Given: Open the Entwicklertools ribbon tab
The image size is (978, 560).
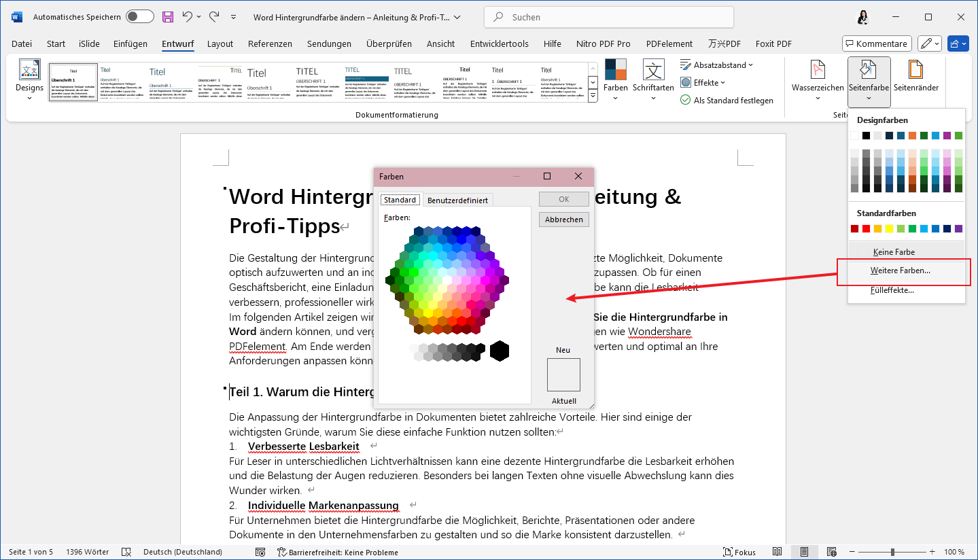Looking at the screenshot, I should point(499,43).
